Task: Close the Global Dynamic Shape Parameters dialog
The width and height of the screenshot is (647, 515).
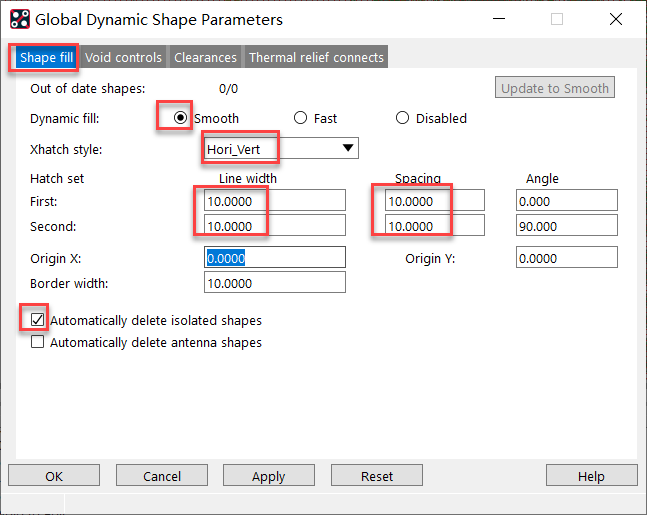Action: pos(617,19)
